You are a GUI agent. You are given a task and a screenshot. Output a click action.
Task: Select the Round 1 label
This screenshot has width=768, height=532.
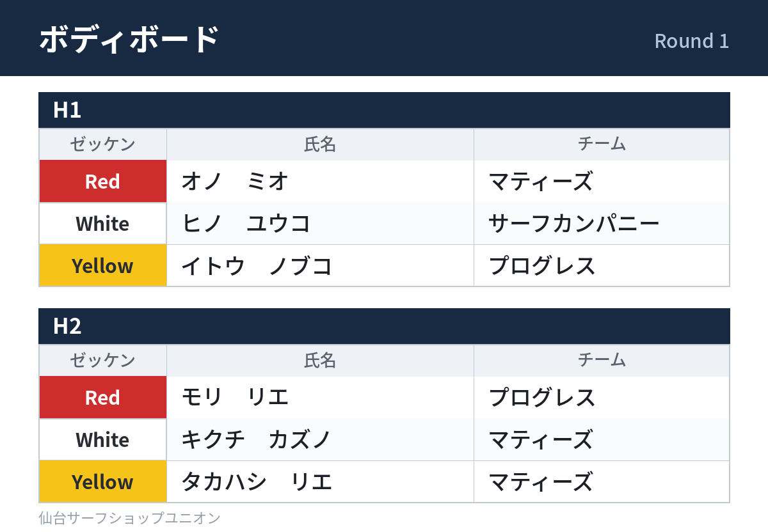click(x=691, y=41)
